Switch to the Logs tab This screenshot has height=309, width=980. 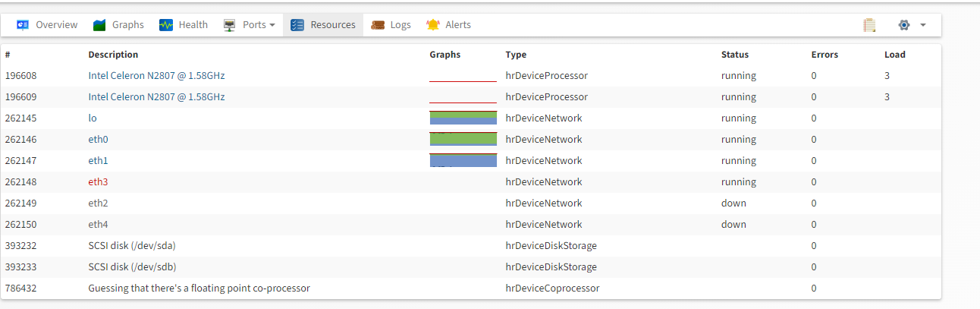pyautogui.click(x=391, y=25)
